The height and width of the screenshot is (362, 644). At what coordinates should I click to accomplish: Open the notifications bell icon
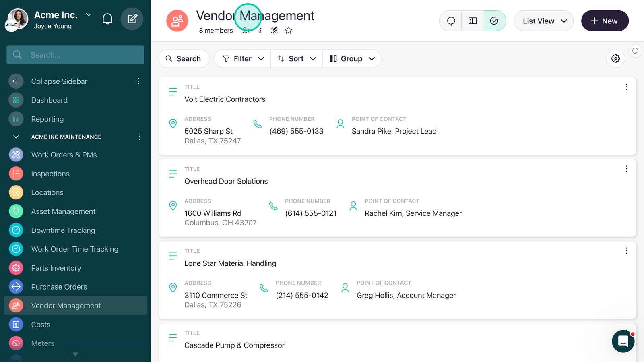pyautogui.click(x=107, y=19)
